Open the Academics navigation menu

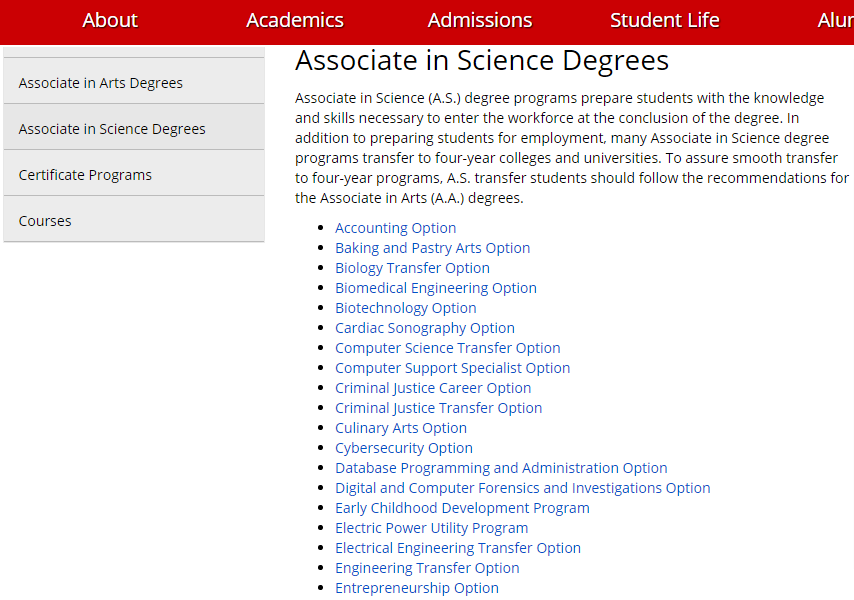[295, 20]
